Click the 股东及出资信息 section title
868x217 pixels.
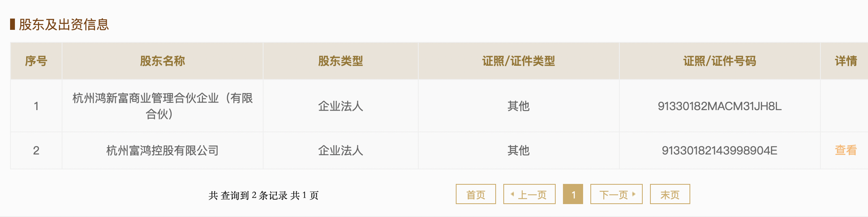click(x=64, y=24)
